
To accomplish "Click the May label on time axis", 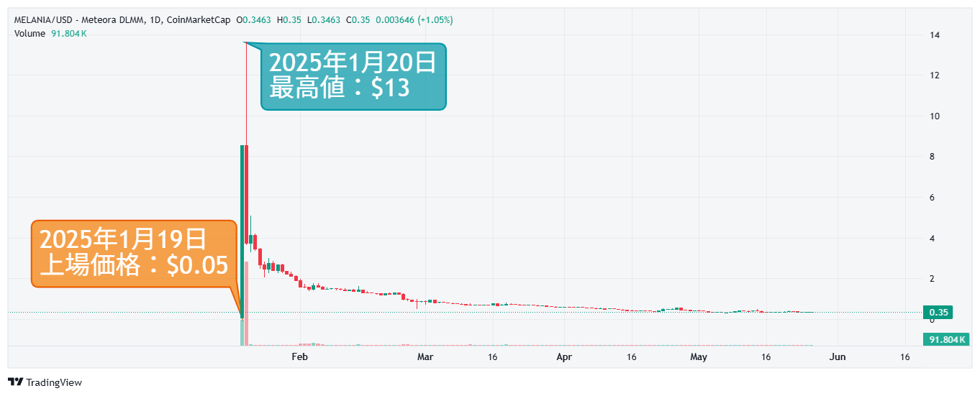I will [699, 356].
